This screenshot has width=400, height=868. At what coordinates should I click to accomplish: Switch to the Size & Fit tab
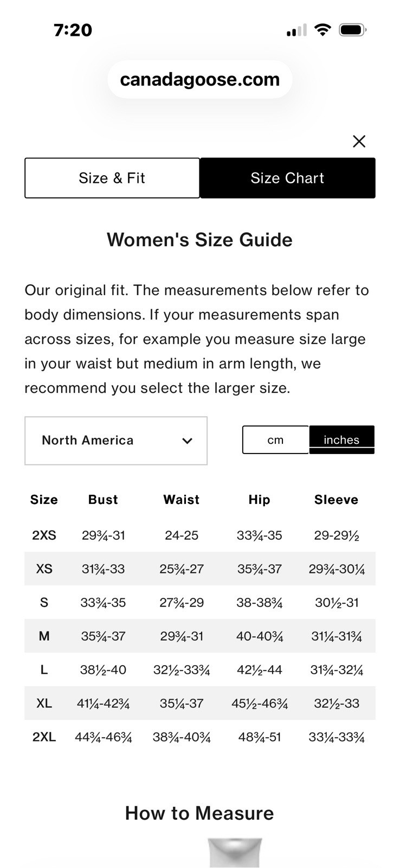tap(112, 178)
